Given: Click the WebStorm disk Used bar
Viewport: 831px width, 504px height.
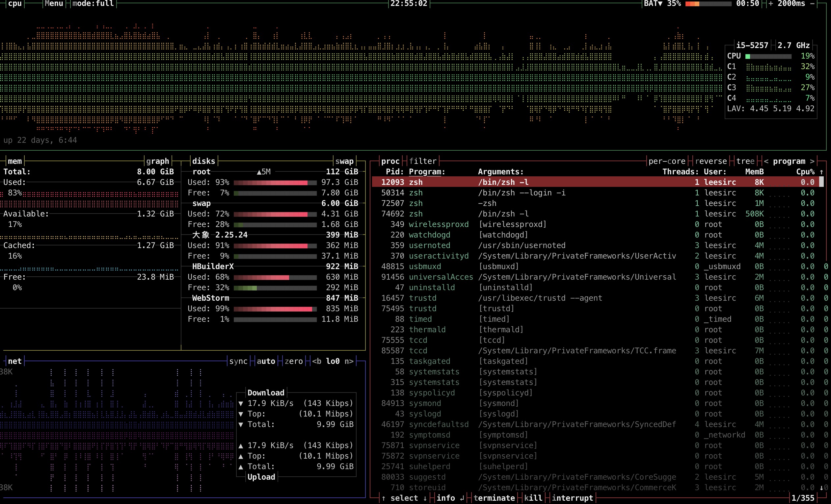Looking at the screenshot, I should (x=275, y=309).
